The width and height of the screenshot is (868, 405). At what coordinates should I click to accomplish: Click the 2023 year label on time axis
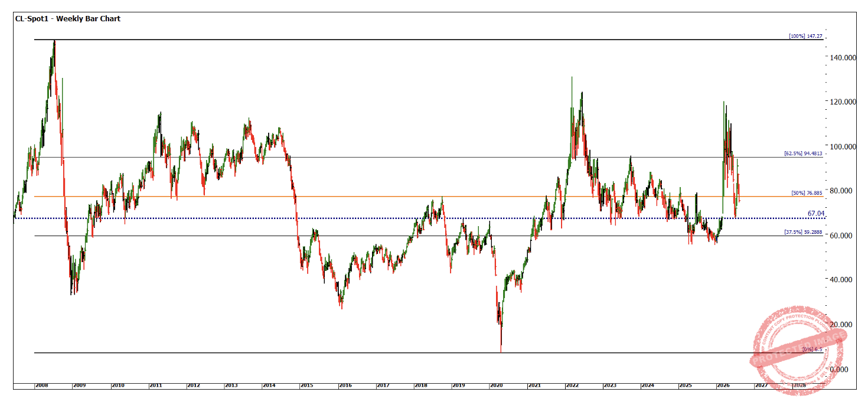click(x=610, y=385)
